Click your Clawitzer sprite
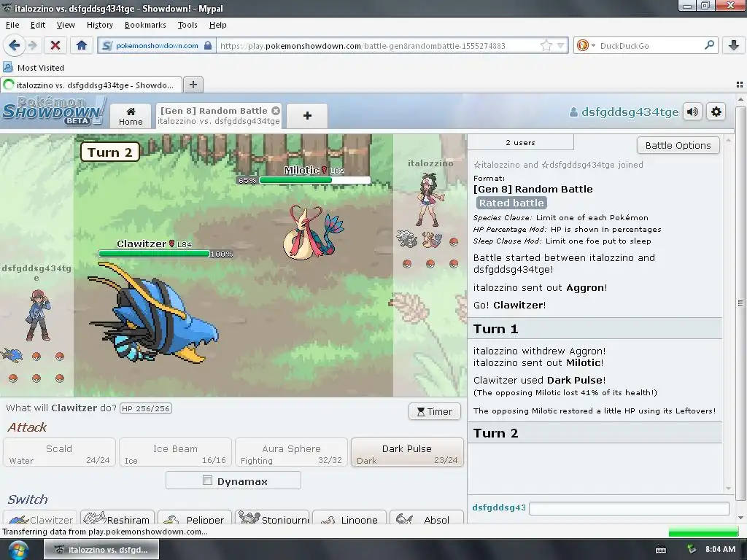Screen dimensions: 747x560 click(153, 314)
